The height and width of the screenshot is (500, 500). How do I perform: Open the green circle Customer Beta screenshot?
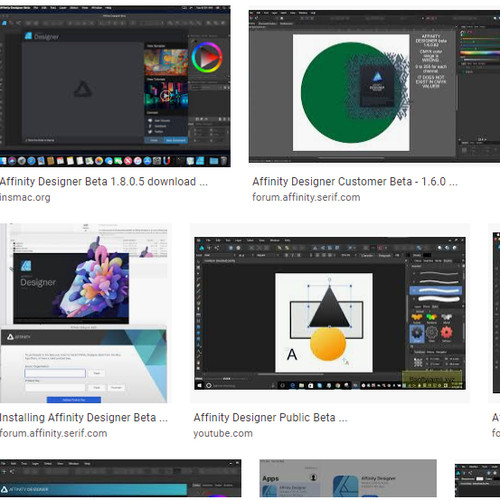tap(374, 86)
